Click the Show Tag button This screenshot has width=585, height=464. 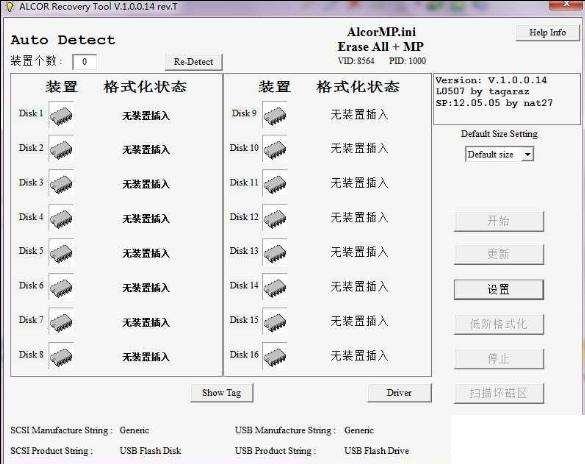click(222, 393)
